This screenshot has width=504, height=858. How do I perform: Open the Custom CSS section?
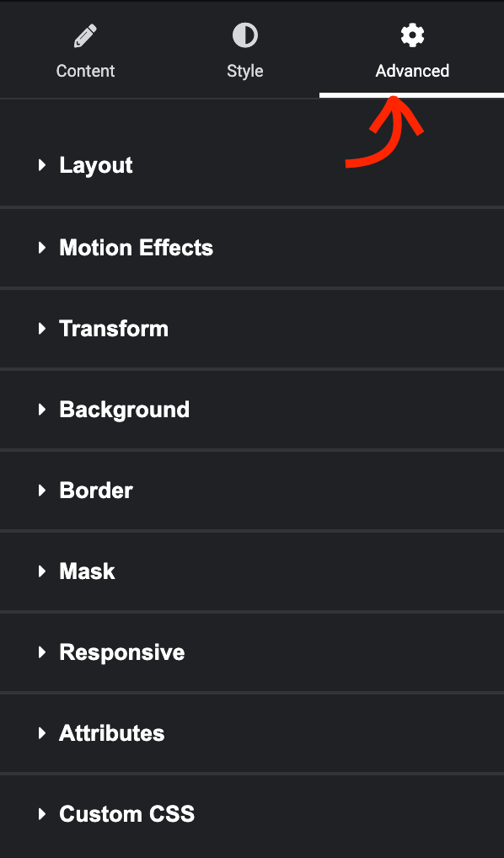[44, 814]
